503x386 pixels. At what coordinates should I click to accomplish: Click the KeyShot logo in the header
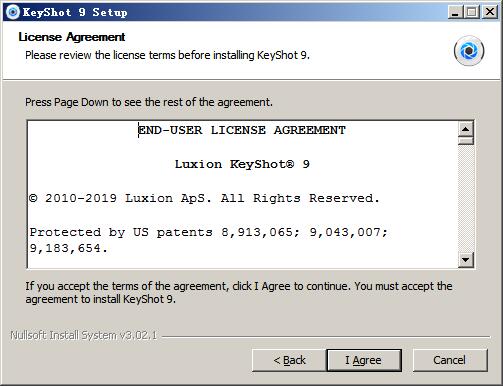click(469, 51)
